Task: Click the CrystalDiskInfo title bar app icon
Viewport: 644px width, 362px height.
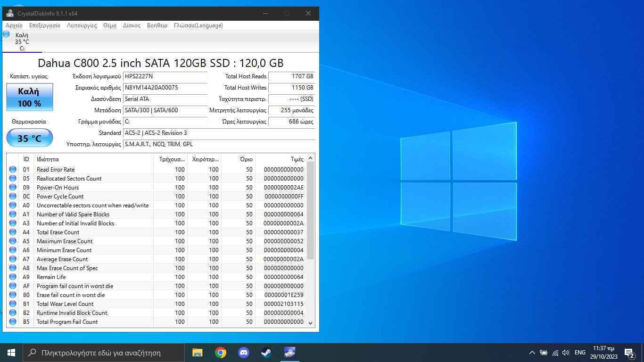Action: pos(9,13)
